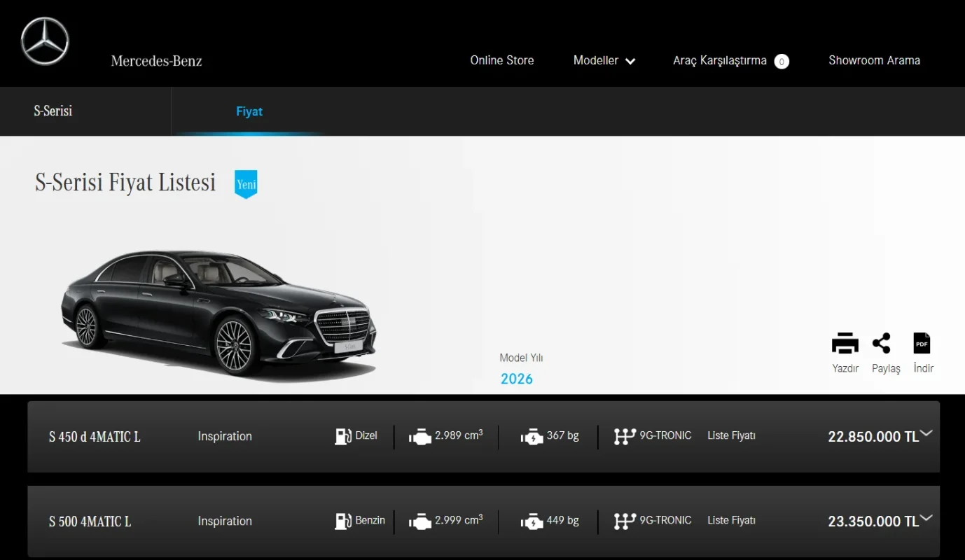Click the fuel pump icon beside Benzin
The width and height of the screenshot is (965, 560).
tap(343, 521)
